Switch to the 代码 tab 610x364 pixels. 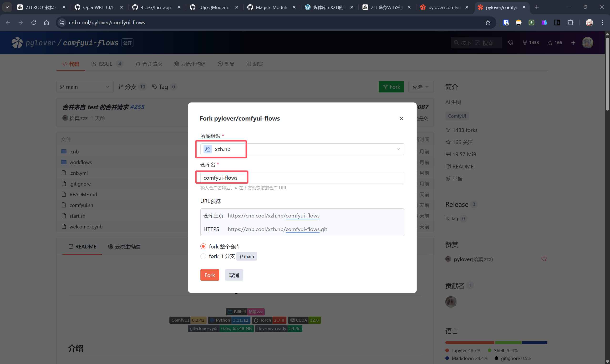(x=71, y=64)
